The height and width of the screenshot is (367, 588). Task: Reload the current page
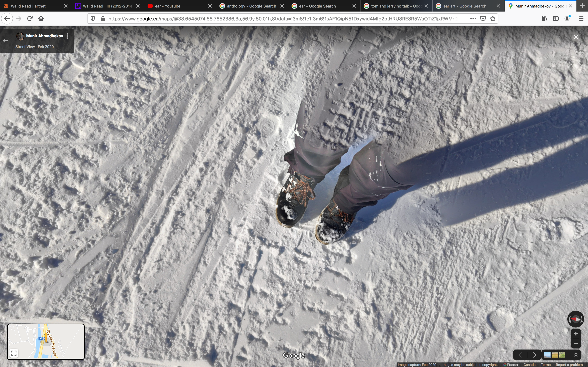click(30, 19)
